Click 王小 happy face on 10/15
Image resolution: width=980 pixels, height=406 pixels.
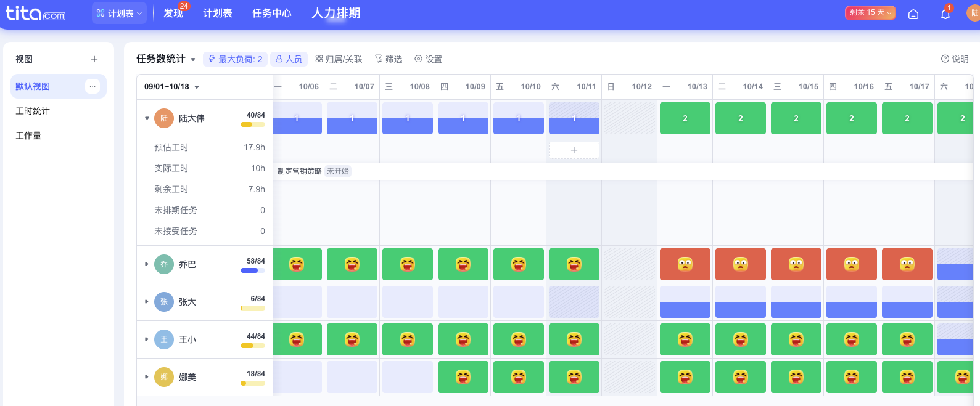[x=796, y=339]
